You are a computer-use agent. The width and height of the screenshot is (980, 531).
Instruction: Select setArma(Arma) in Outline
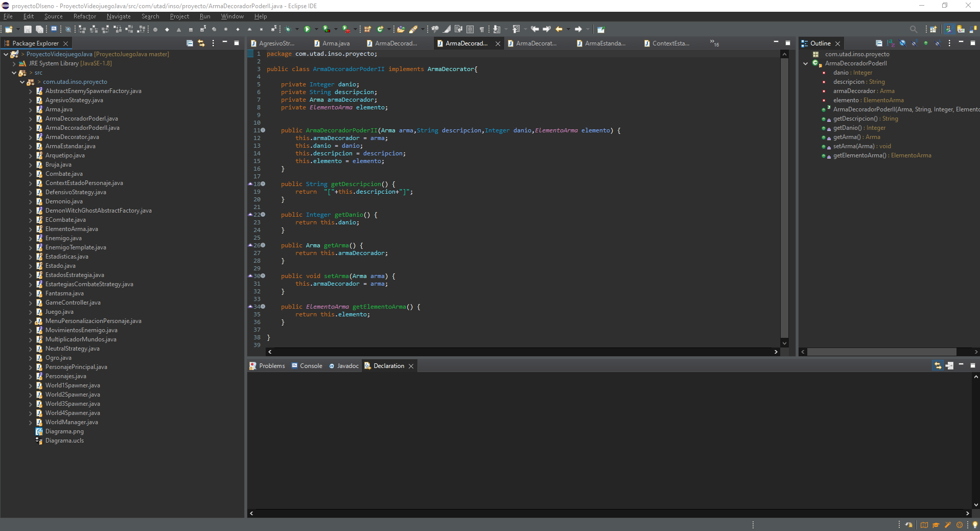(x=862, y=146)
